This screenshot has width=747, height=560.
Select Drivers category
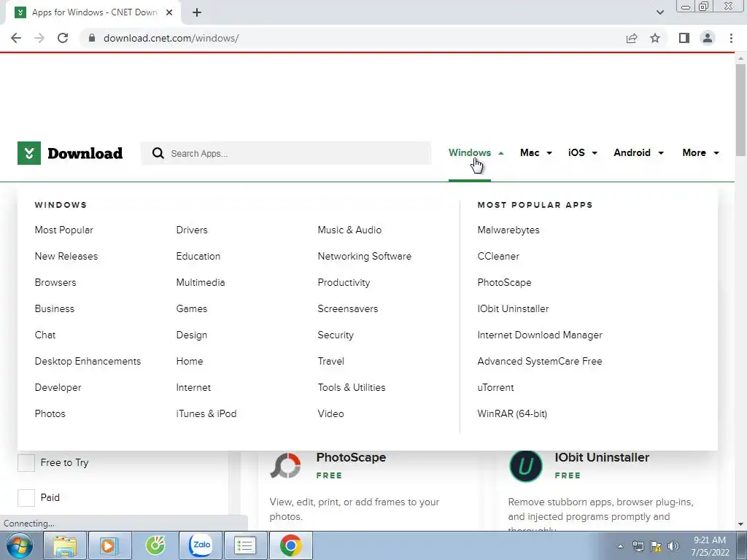point(192,230)
